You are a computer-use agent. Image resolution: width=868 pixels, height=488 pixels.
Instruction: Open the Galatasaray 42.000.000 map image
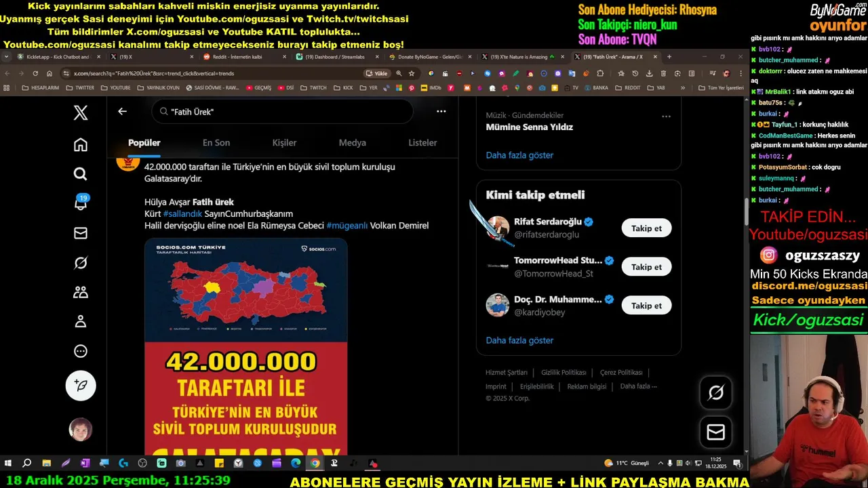[x=245, y=346]
